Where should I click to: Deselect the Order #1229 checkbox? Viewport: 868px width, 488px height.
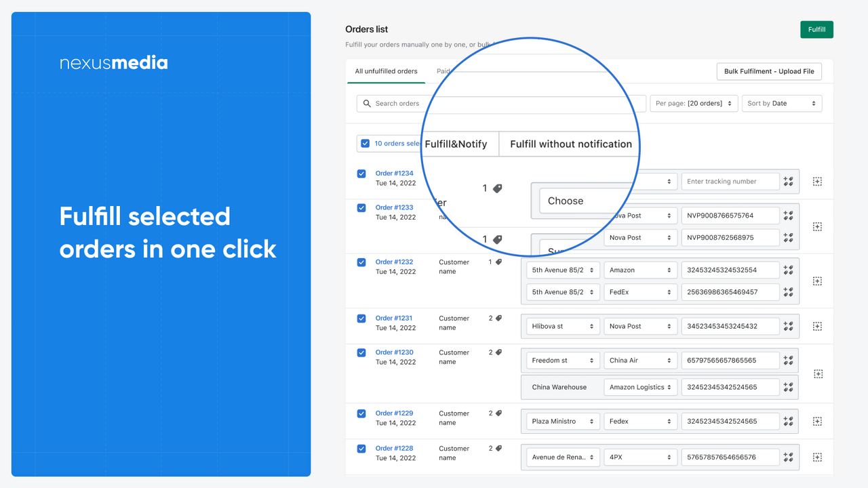click(361, 413)
